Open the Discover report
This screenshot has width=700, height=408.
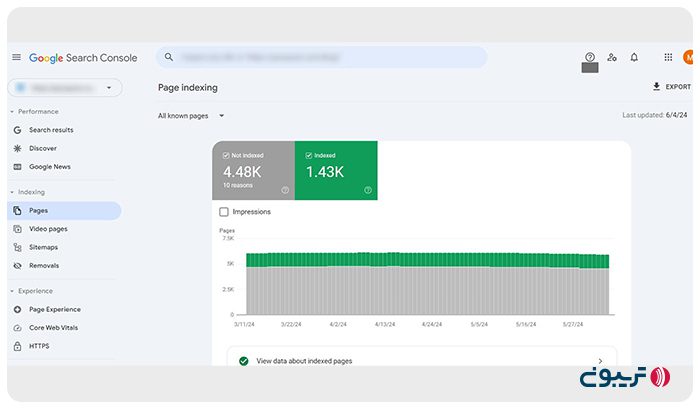click(x=43, y=148)
